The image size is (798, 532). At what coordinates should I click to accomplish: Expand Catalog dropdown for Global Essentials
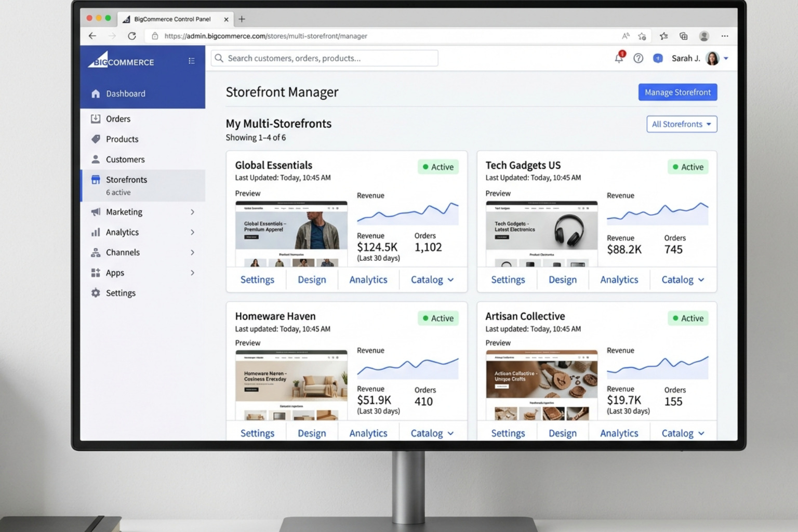[432, 280]
